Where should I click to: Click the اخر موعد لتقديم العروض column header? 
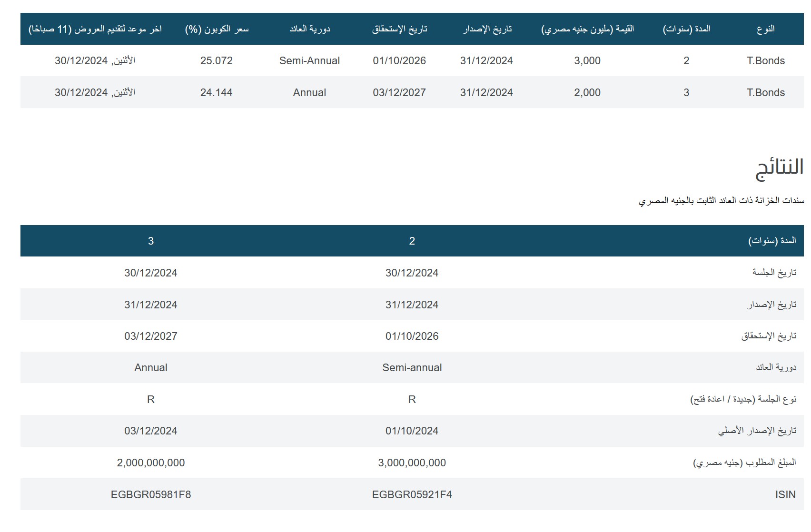(95, 29)
